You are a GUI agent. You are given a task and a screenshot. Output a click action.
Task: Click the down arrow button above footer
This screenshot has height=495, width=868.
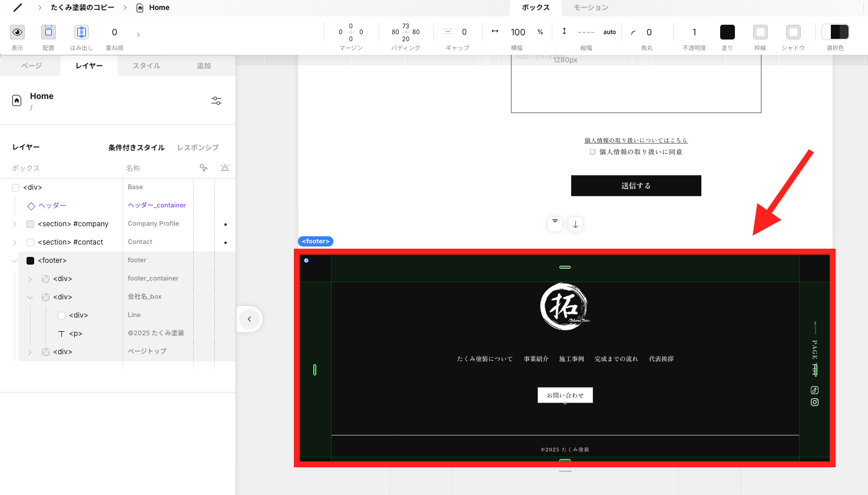pos(575,224)
